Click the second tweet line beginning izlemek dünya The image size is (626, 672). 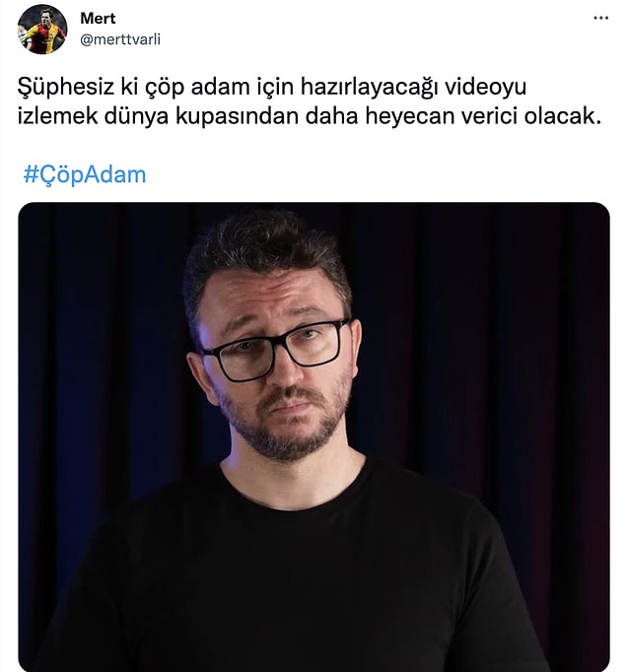pos(310,115)
